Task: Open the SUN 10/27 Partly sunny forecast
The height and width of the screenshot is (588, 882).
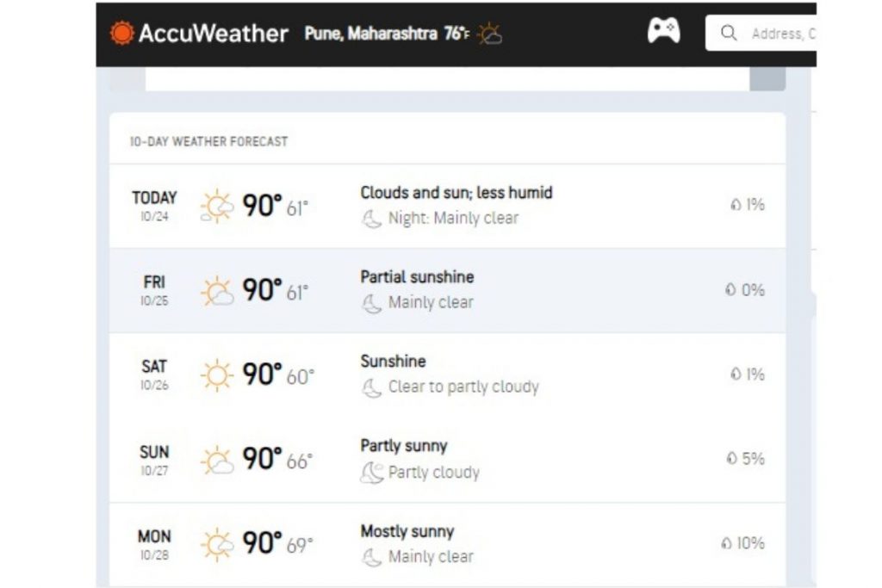Action: tap(447, 460)
